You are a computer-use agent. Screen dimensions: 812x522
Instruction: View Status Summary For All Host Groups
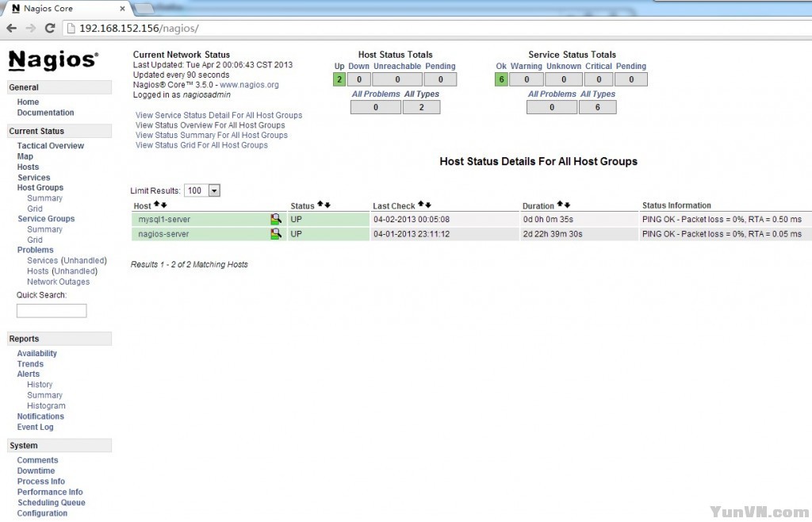point(211,135)
